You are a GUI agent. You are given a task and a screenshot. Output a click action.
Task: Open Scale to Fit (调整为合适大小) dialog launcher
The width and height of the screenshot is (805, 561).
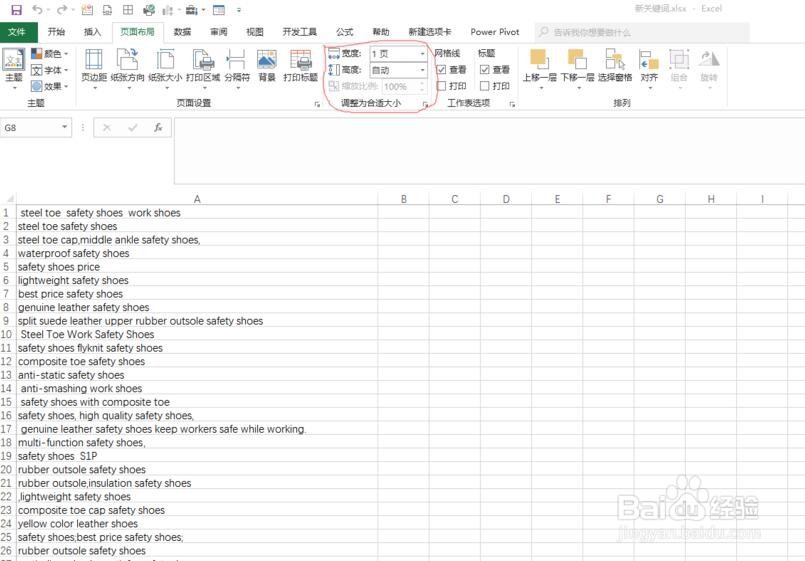pos(425,104)
